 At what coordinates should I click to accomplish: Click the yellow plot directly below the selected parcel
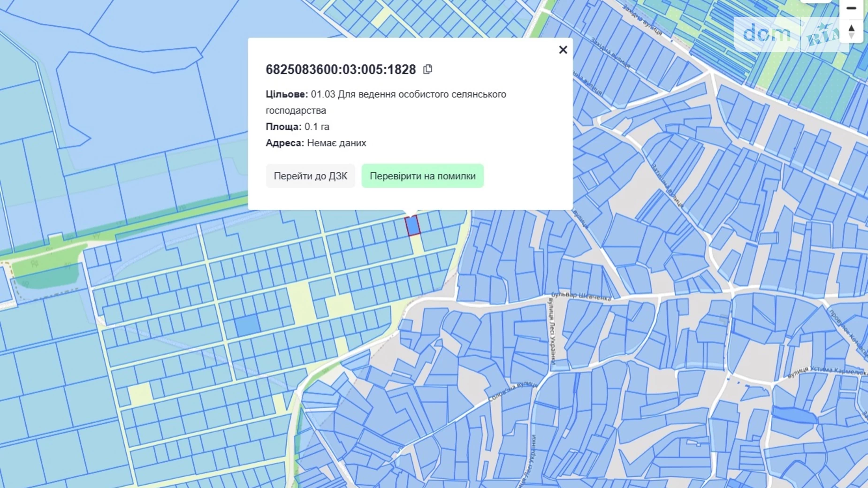(x=416, y=244)
